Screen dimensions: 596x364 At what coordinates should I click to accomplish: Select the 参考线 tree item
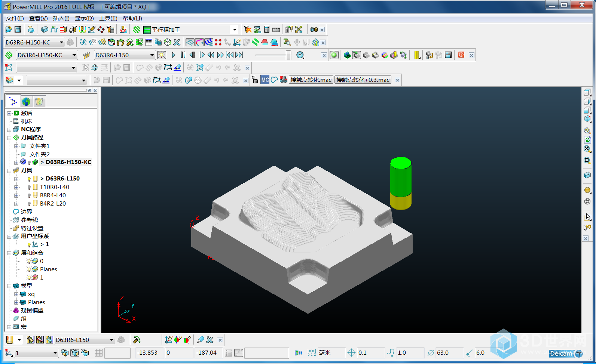[x=29, y=220]
